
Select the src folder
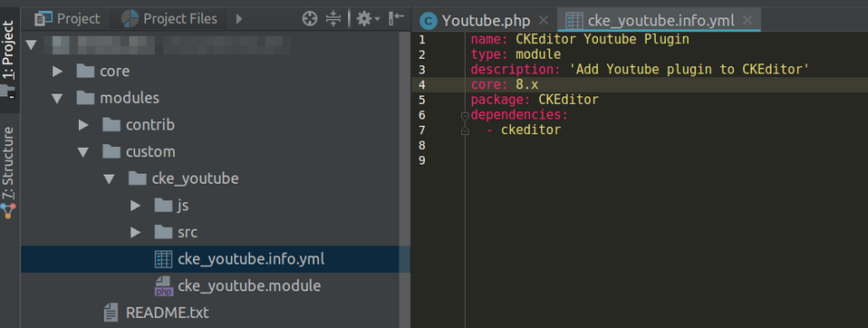(188, 232)
